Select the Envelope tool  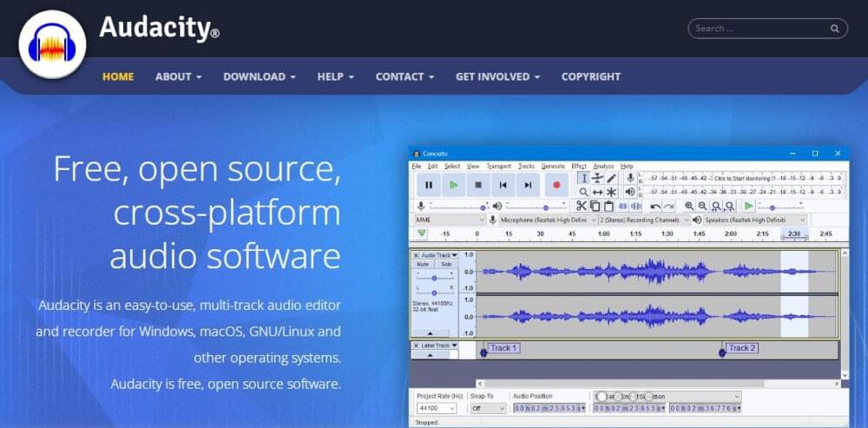597,178
